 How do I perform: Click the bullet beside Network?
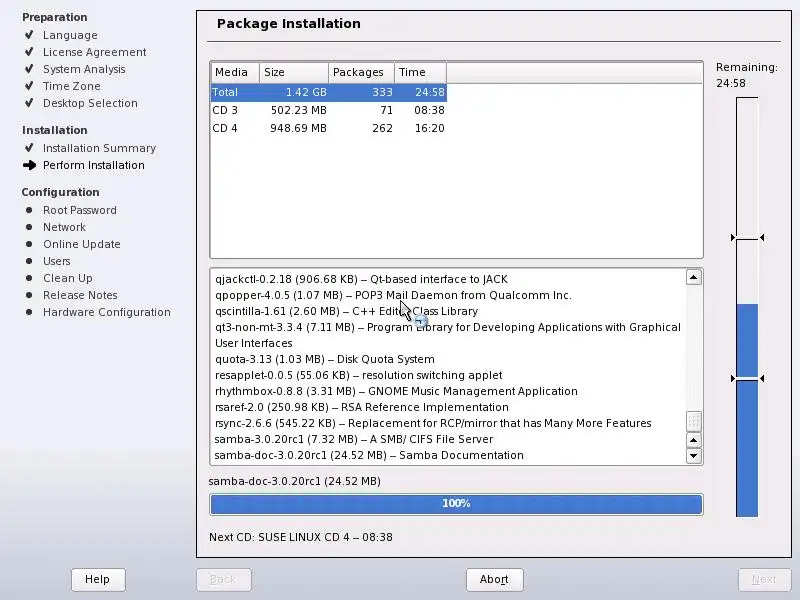click(29, 227)
